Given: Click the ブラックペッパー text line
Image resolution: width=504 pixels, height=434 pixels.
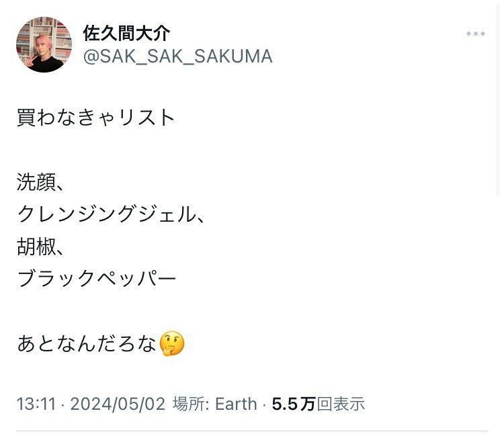Looking at the screenshot, I should tap(96, 278).
